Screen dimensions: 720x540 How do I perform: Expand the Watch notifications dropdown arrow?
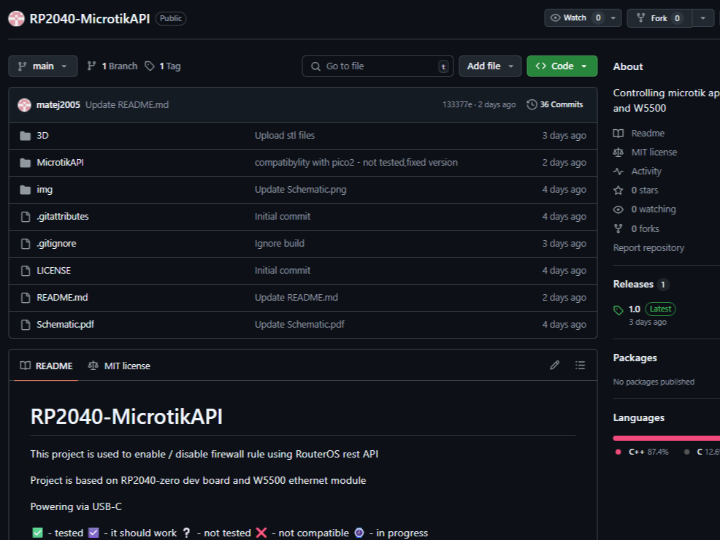pos(613,18)
